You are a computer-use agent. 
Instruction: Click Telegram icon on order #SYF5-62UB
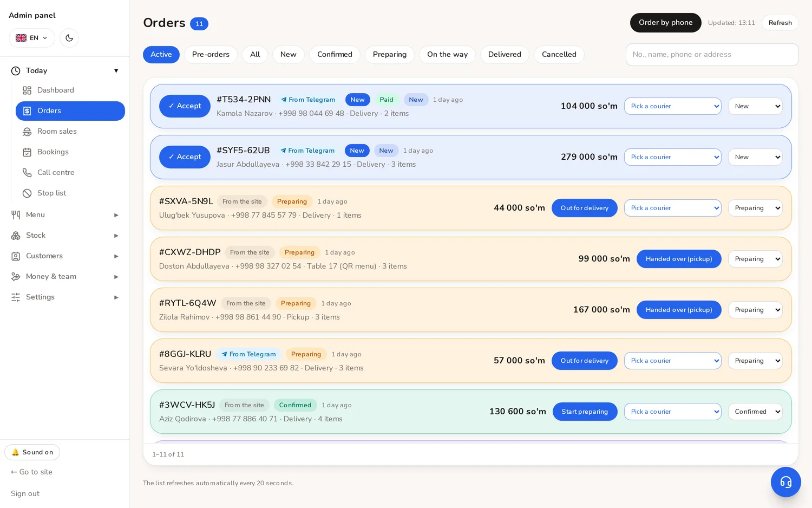[283, 151]
